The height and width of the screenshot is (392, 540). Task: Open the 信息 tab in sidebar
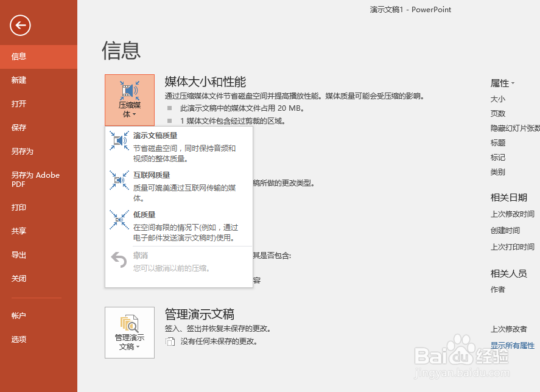pyautogui.click(x=38, y=57)
